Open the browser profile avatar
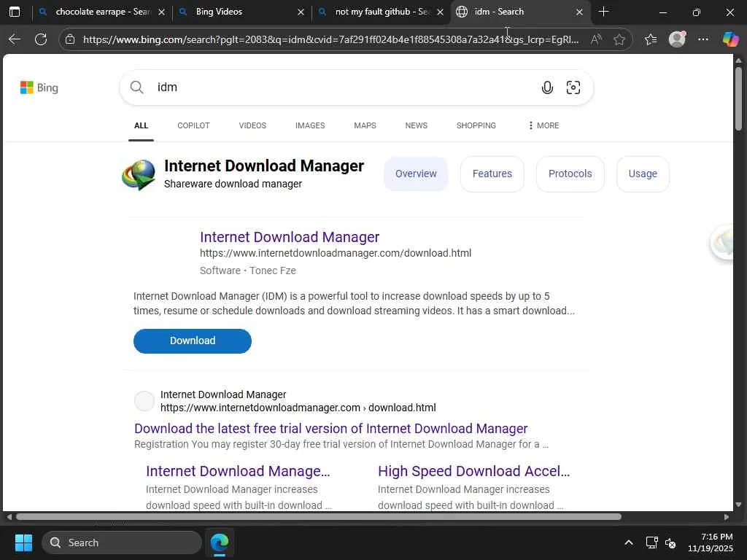 point(677,39)
